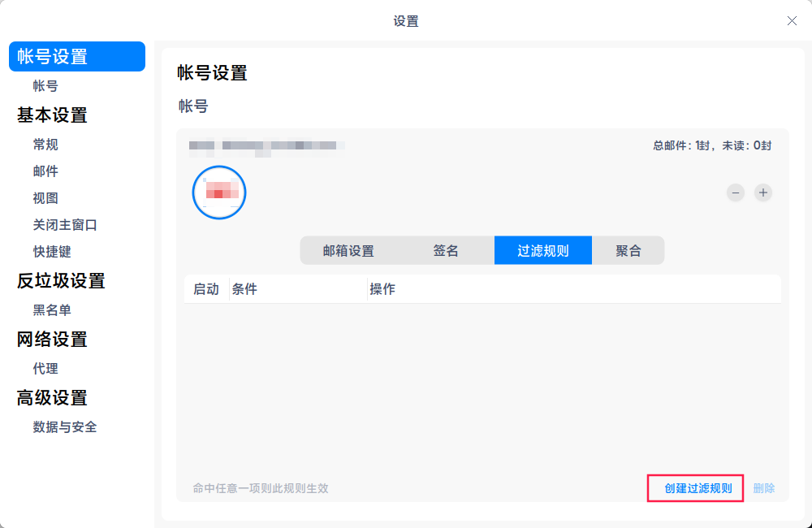Screen dimensions: 812x528
Task: Click 创建过滤规则 to create filter rule
Action: [695, 488]
